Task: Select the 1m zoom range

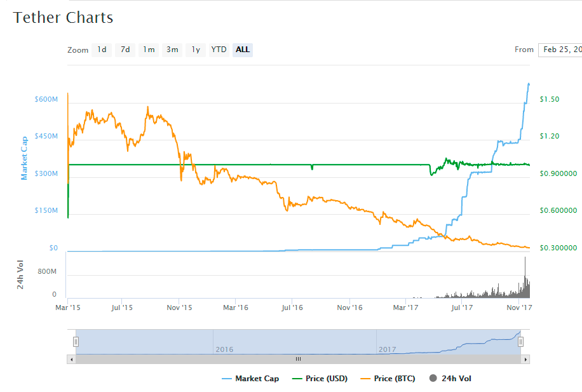Action: (149, 50)
